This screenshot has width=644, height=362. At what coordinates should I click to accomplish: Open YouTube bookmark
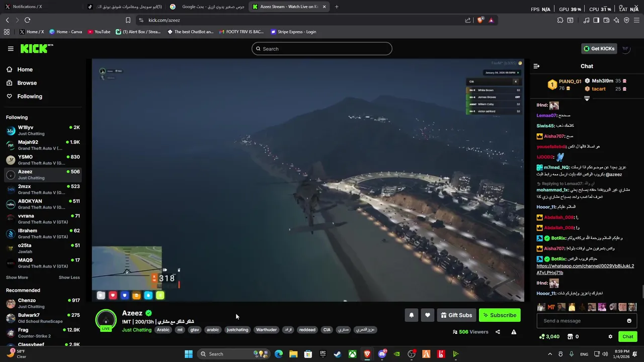99,32
